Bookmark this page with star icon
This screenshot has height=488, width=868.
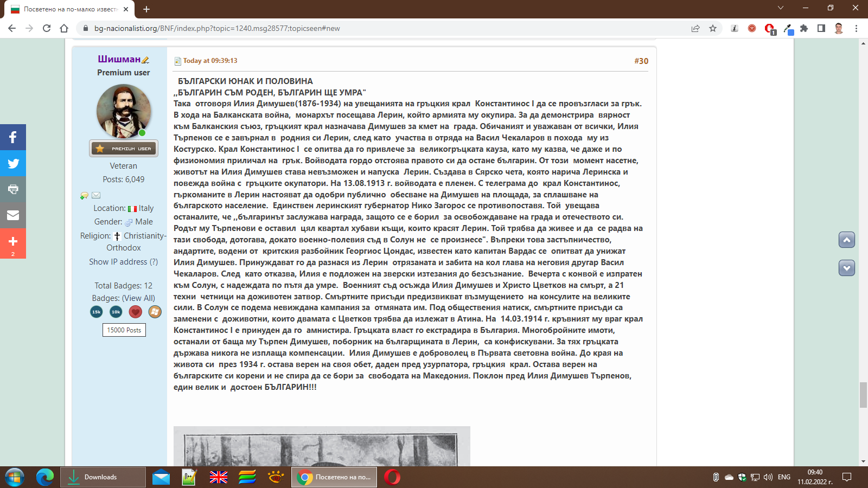coord(713,28)
